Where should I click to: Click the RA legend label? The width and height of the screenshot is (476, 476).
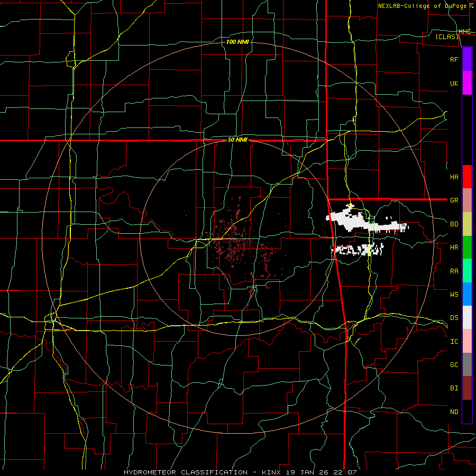pyautogui.click(x=454, y=271)
